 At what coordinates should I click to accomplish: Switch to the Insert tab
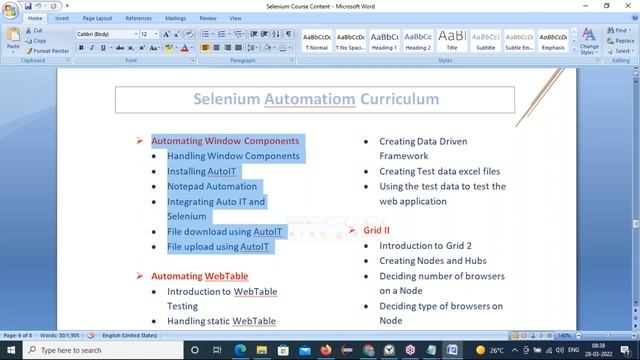(62, 18)
